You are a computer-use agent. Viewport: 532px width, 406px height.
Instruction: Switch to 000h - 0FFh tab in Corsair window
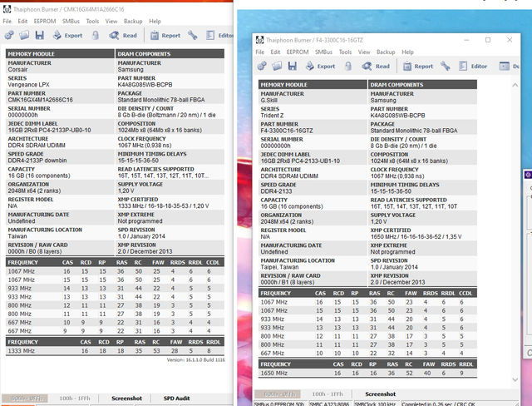coord(27,399)
